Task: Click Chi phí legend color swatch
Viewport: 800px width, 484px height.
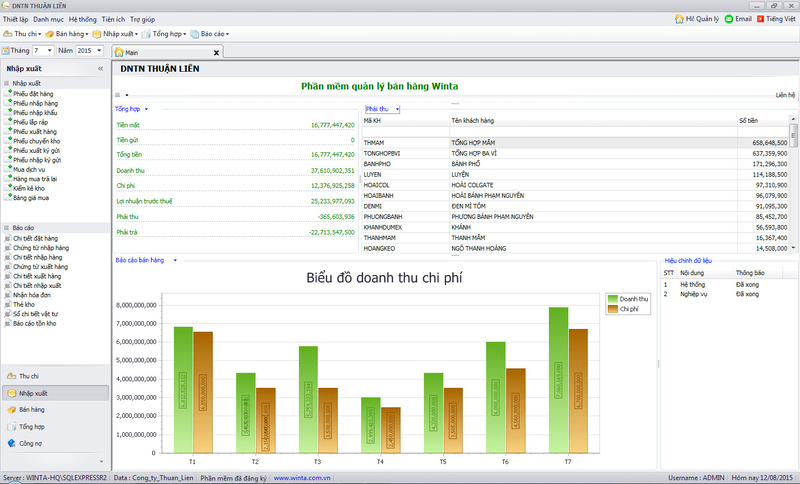Action: [x=613, y=309]
